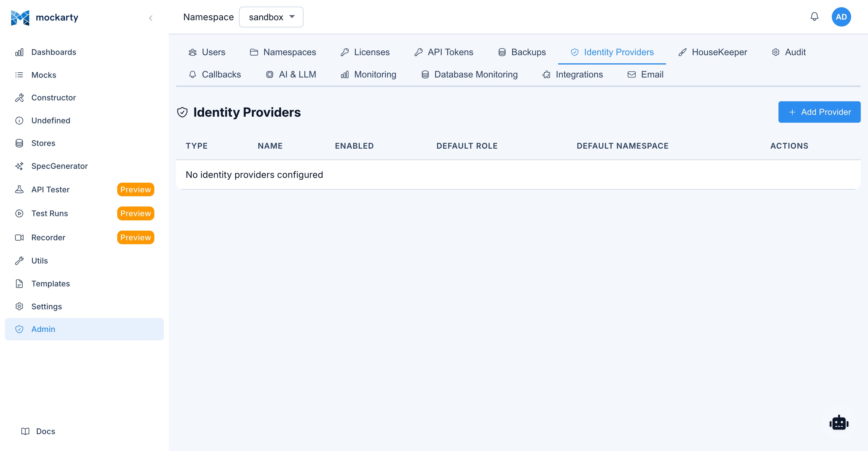Switch to the Monitoring tab
868x451 pixels.
(368, 74)
